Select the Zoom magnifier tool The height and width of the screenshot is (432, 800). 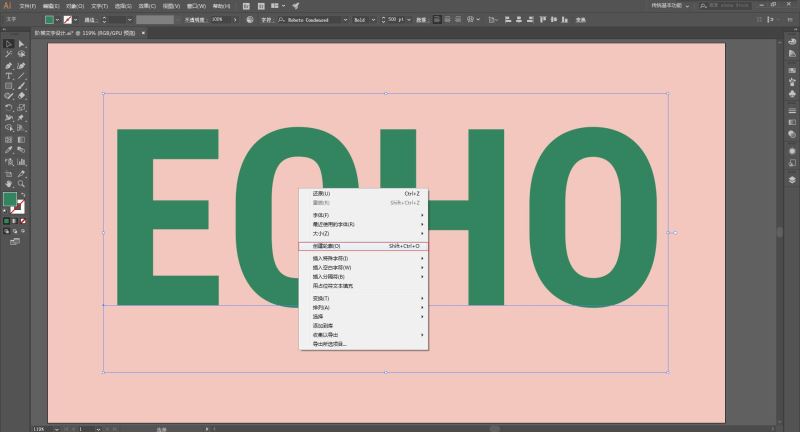click(21, 184)
